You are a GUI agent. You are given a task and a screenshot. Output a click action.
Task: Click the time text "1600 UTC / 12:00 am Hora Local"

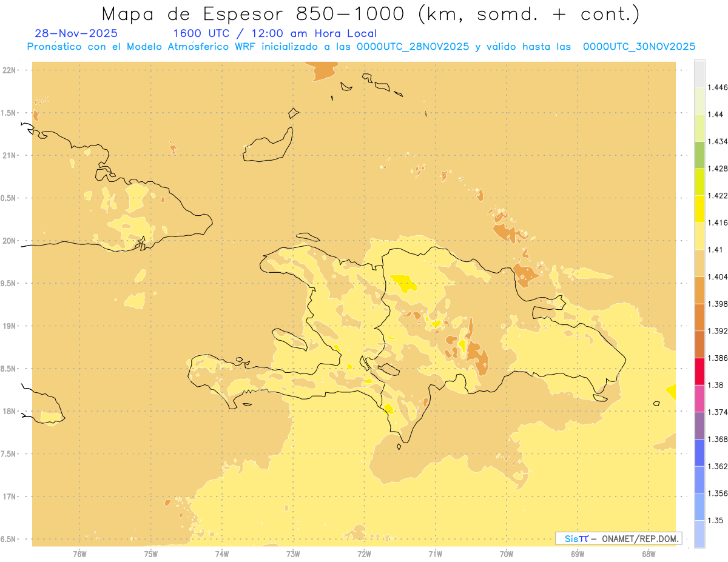(x=275, y=33)
